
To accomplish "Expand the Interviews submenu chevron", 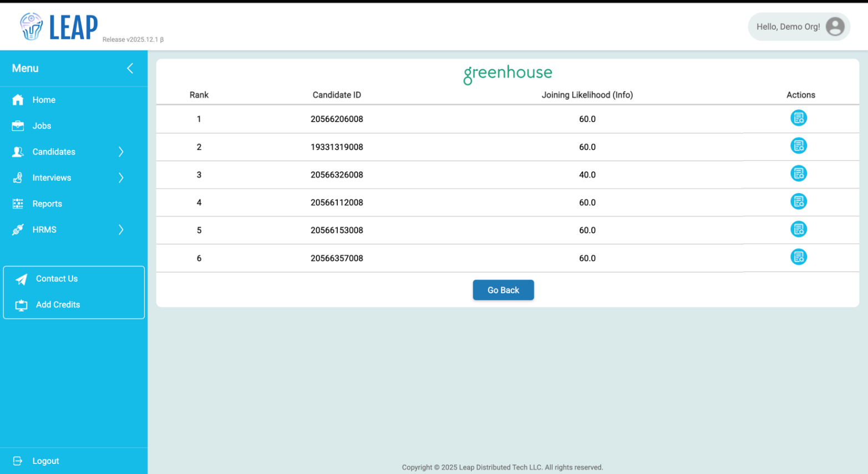I will pos(121,178).
